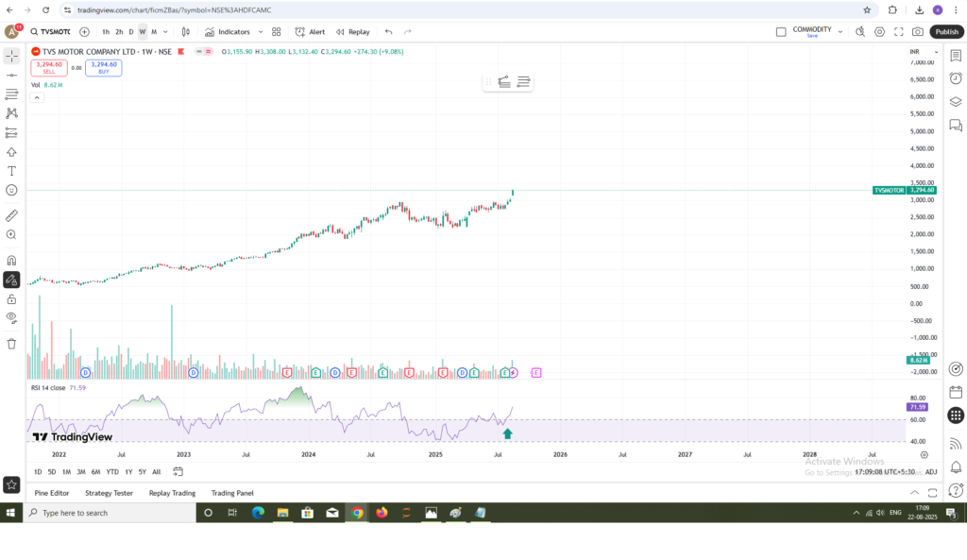This screenshot has height=560, width=967.
Task: Start bar Replay
Action: point(353,32)
